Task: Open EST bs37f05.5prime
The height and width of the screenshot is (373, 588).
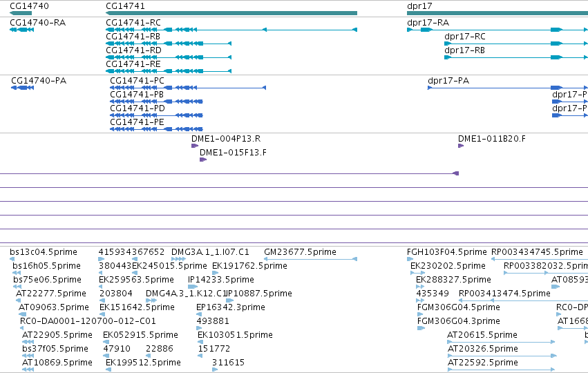Action: (55, 349)
